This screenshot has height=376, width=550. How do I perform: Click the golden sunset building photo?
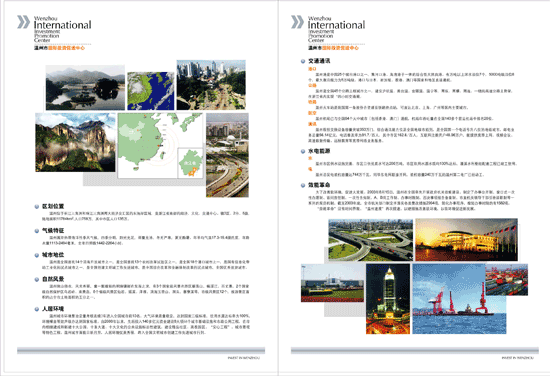pos(467,240)
